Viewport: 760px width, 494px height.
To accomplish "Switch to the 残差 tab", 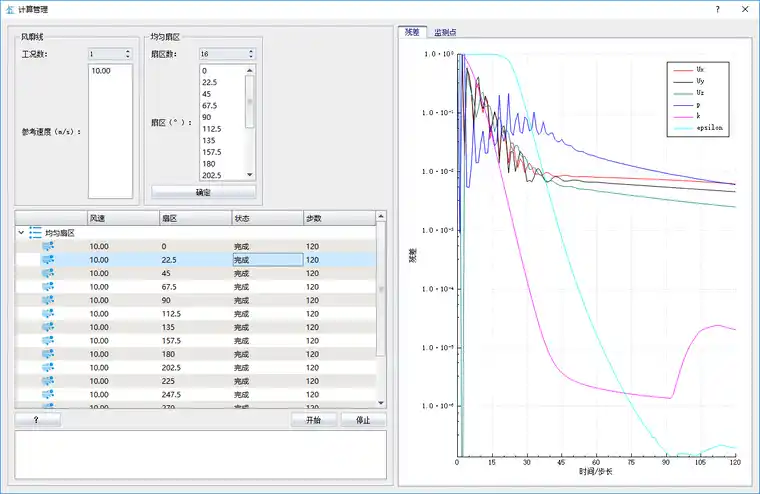I will (412, 32).
